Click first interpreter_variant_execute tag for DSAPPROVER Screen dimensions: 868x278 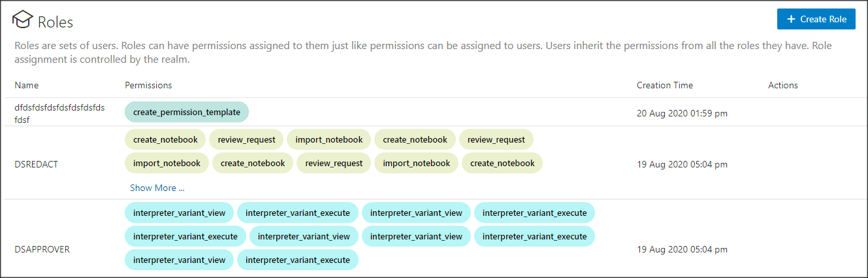[298, 213]
